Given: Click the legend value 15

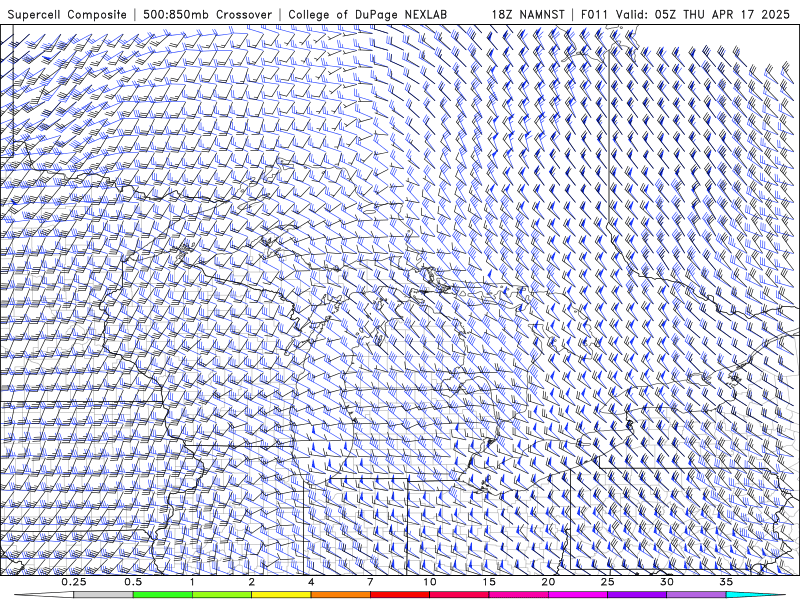Looking at the screenshot, I should pyautogui.click(x=489, y=582).
